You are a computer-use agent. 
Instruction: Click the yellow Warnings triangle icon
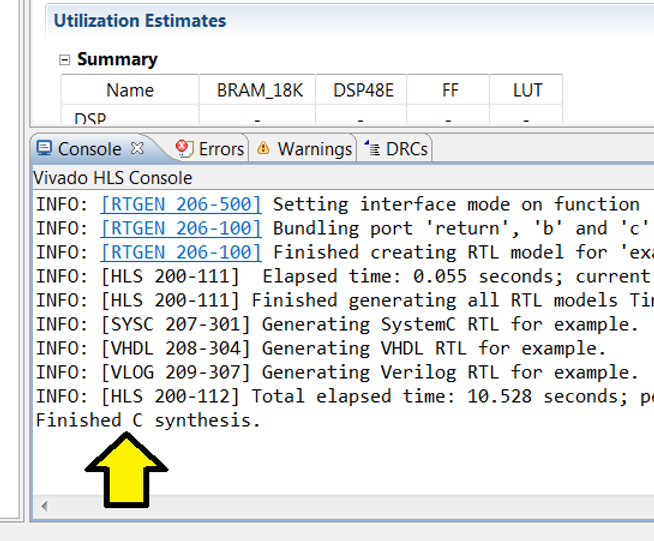click(263, 148)
